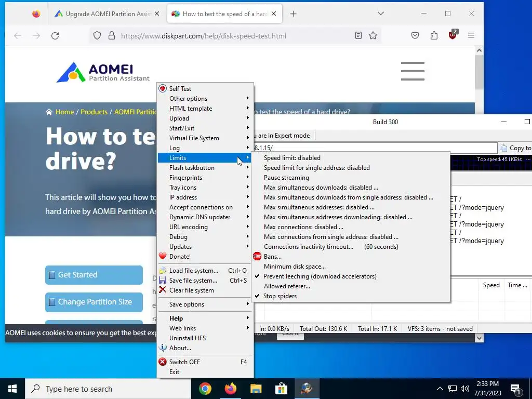Click the About info icon

point(163,348)
